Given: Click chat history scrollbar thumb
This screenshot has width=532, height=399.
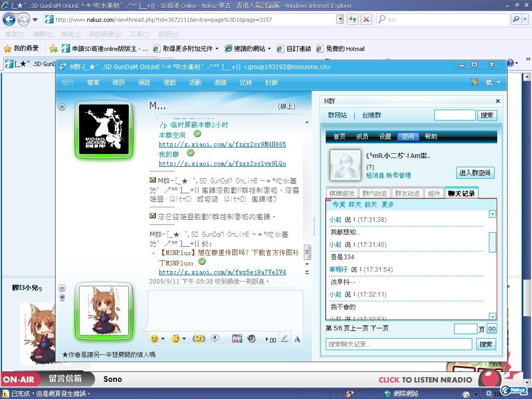Looking at the screenshot, I should [493, 242].
